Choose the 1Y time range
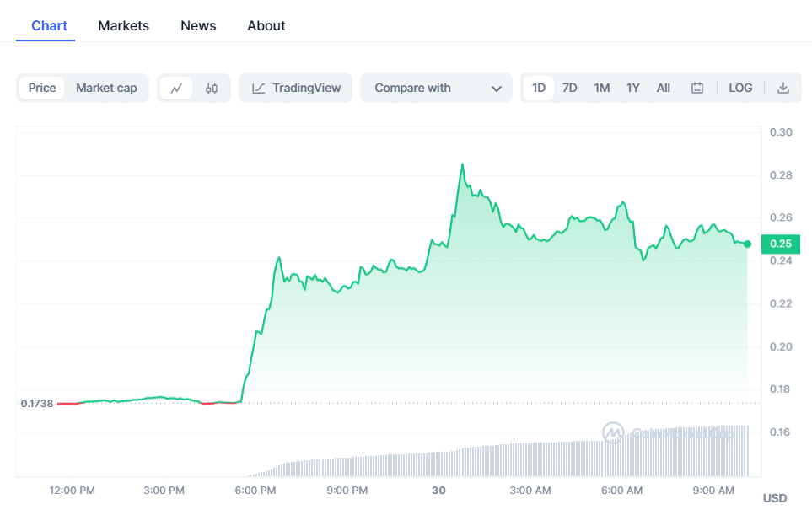Viewport: 812px width, 515px height. [633, 88]
